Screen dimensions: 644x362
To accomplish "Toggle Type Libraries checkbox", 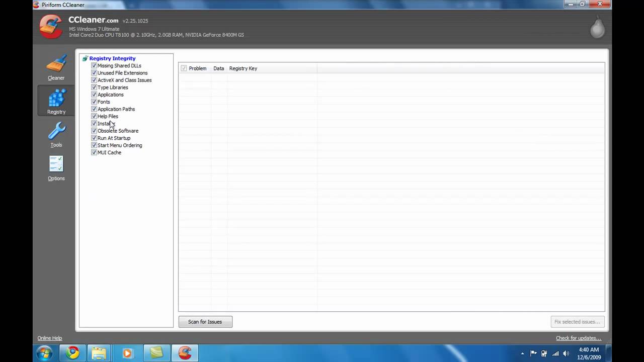I will 94,87.
